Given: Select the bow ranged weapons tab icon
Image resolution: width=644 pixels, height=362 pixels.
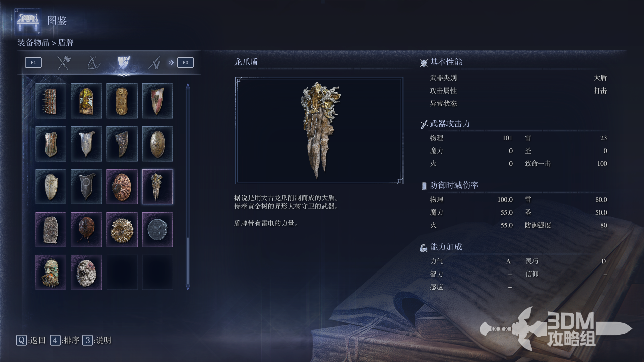Looking at the screenshot, I should (94, 62).
